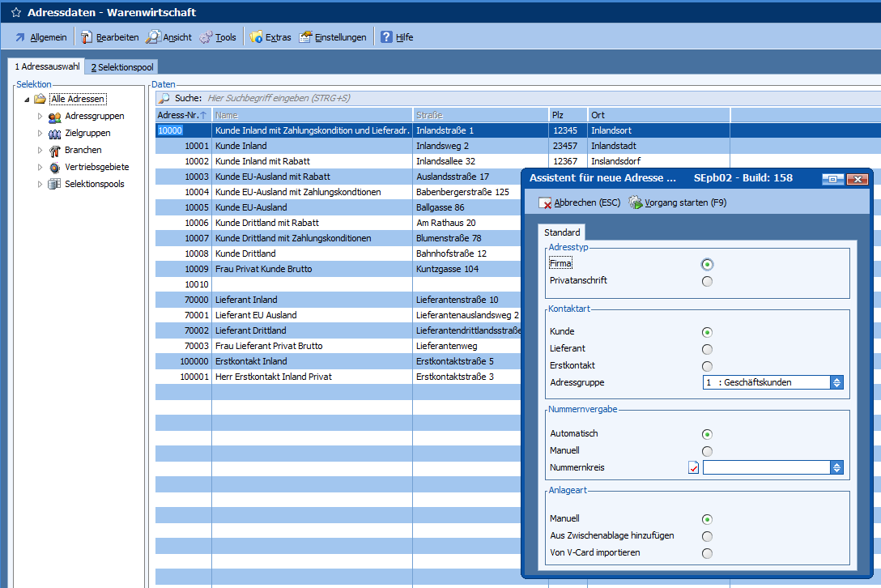Click the Abbrechen (ESC) red X icon
This screenshot has width=881, height=588.
pos(545,203)
